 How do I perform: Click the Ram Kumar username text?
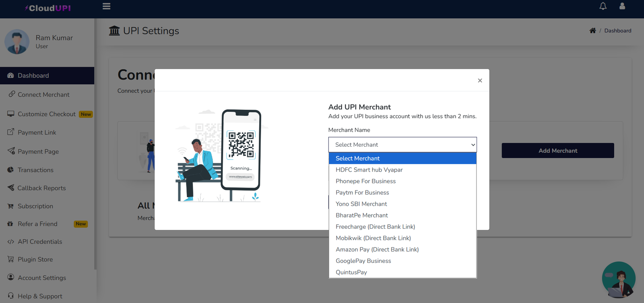click(54, 38)
